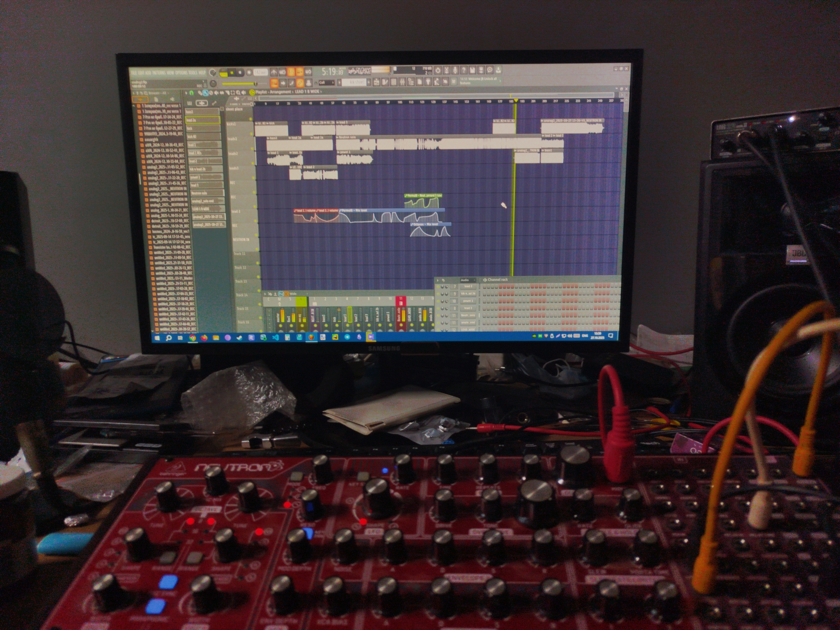The height and width of the screenshot is (630, 840).
Task: Open the pattern selector dropdown
Action: 354,82
